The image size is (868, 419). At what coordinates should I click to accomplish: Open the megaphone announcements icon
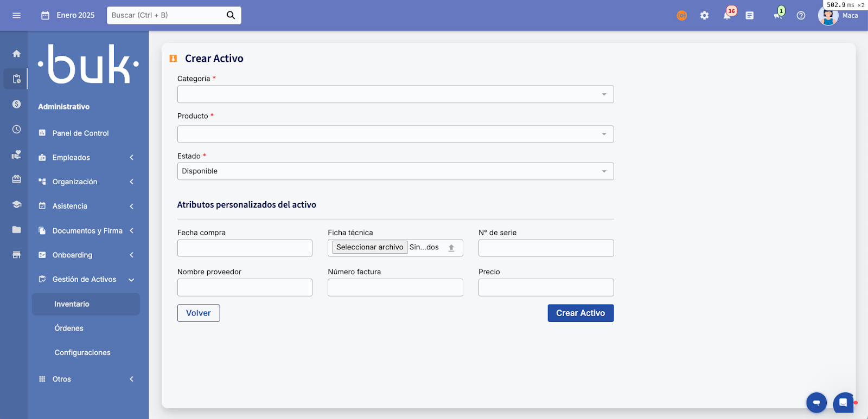click(778, 15)
